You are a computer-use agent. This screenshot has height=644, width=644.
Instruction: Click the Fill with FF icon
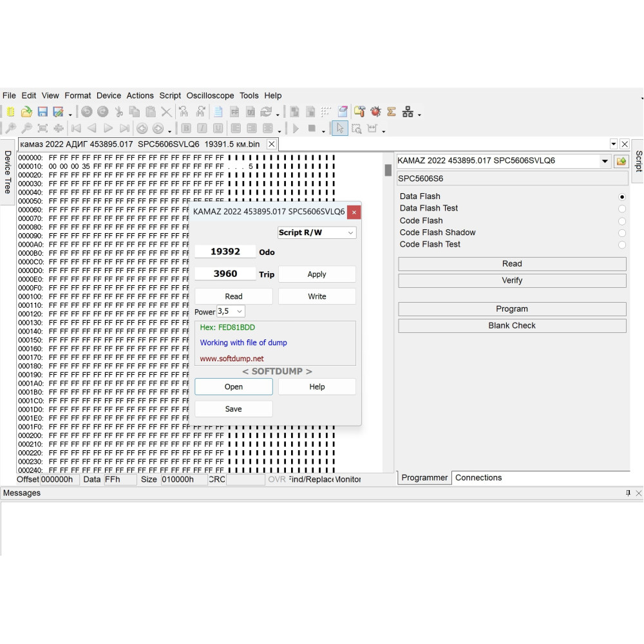tap(234, 111)
